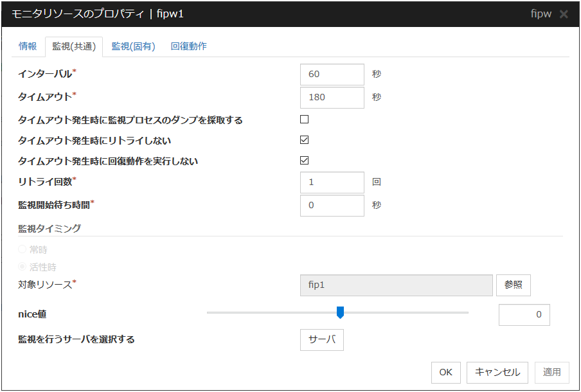Click the nice値 number field
This screenshot has height=392, width=581.
click(524, 315)
